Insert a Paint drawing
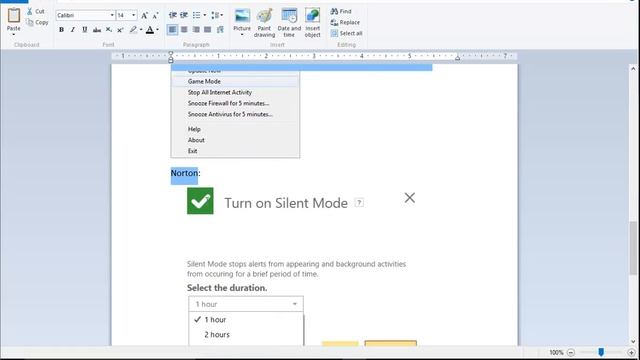Screen dimensions: 640x360 264,23
